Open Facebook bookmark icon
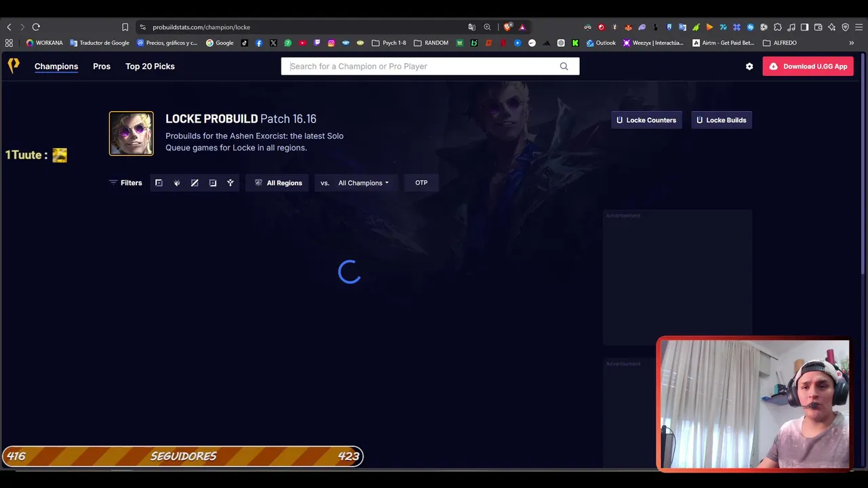 (259, 43)
